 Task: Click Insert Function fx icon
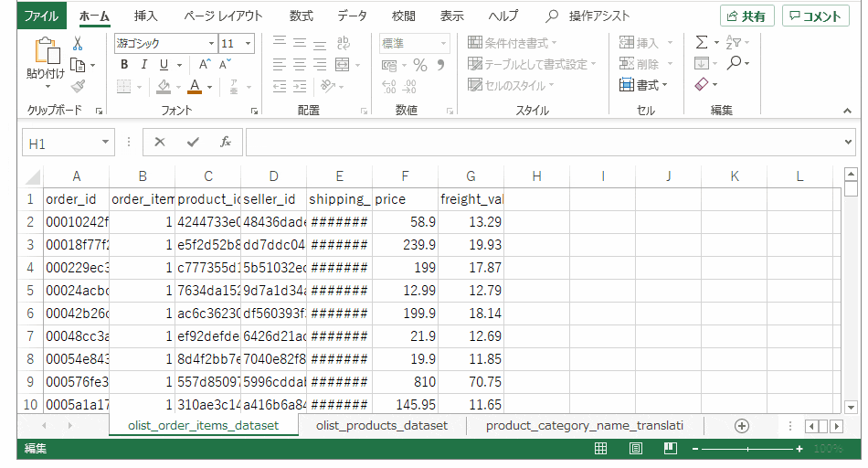pos(226,143)
